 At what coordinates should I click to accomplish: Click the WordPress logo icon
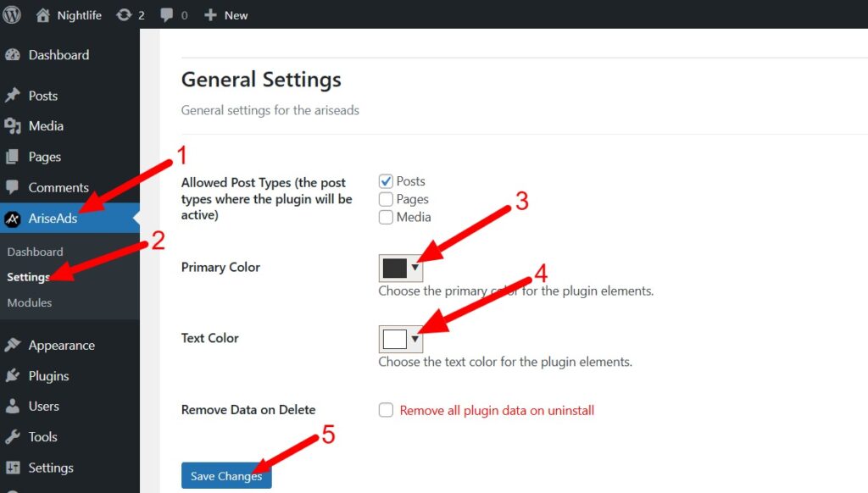[x=11, y=15]
